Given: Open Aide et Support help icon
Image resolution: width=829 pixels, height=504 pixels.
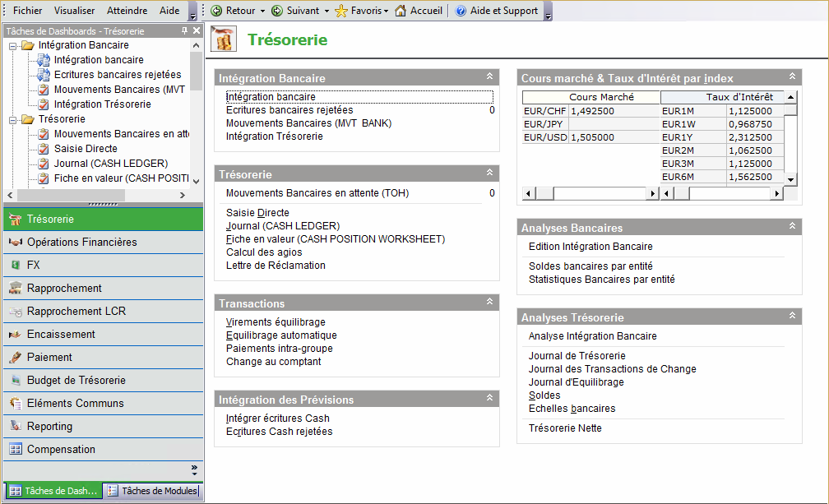Looking at the screenshot, I should point(461,11).
